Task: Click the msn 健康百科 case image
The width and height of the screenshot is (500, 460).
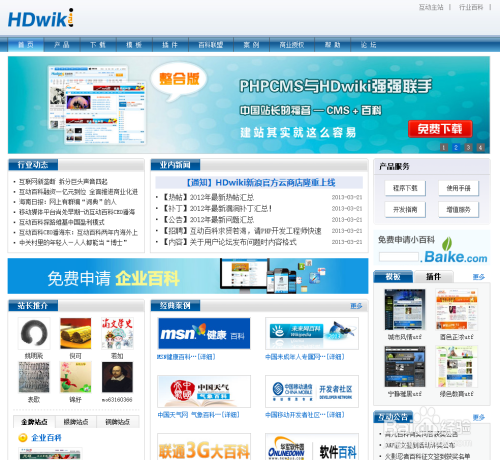Action: point(204,333)
